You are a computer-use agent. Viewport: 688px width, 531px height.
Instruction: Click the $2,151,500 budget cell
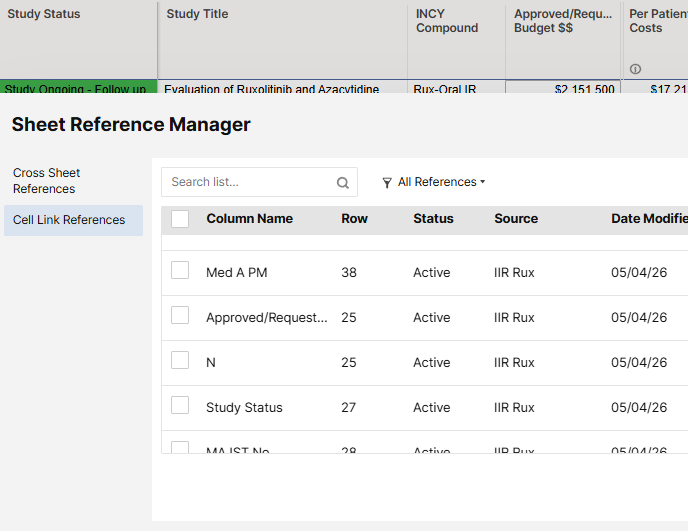coord(563,87)
